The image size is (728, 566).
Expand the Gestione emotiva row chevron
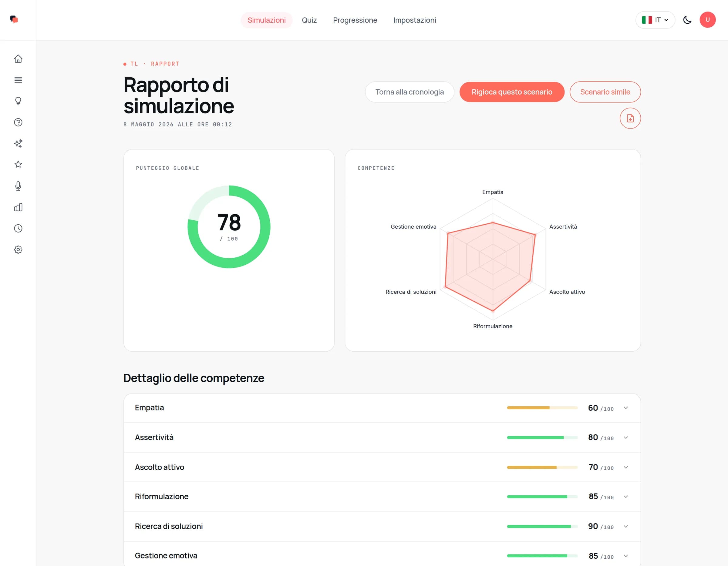(626, 556)
